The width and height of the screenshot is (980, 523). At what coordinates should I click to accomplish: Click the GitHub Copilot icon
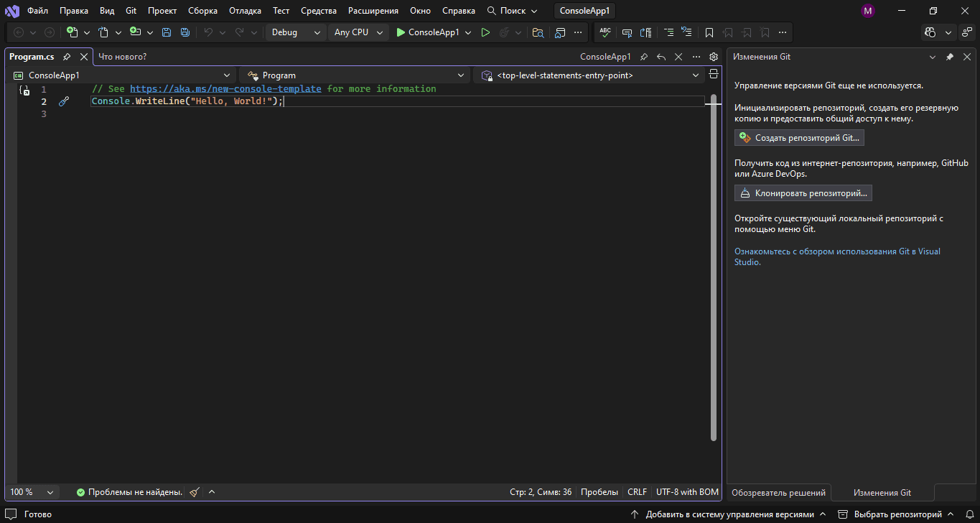click(931, 32)
